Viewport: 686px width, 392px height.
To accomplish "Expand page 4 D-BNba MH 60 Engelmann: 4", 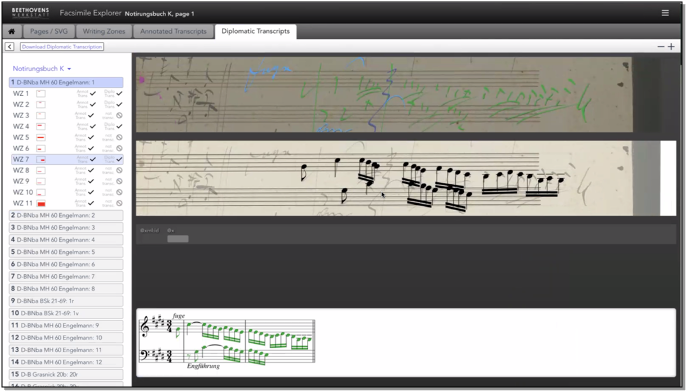I will click(x=66, y=240).
